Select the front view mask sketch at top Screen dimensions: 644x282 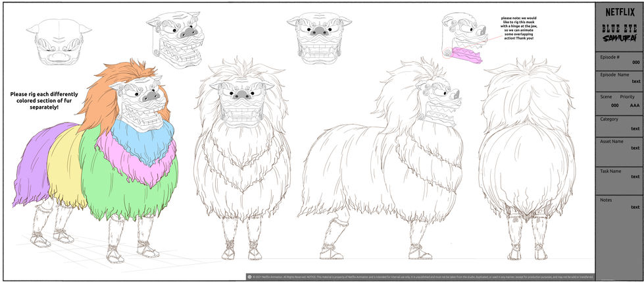click(x=320, y=38)
